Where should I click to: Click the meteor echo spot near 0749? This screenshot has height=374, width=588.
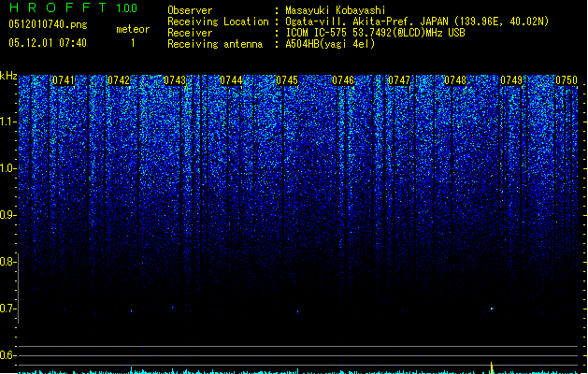(492, 309)
